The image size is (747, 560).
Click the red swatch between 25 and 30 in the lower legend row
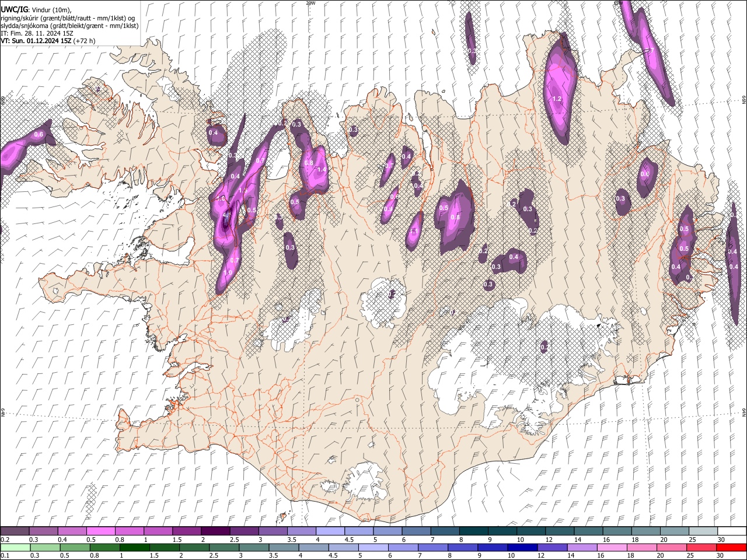pyautogui.click(x=701, y=548)
